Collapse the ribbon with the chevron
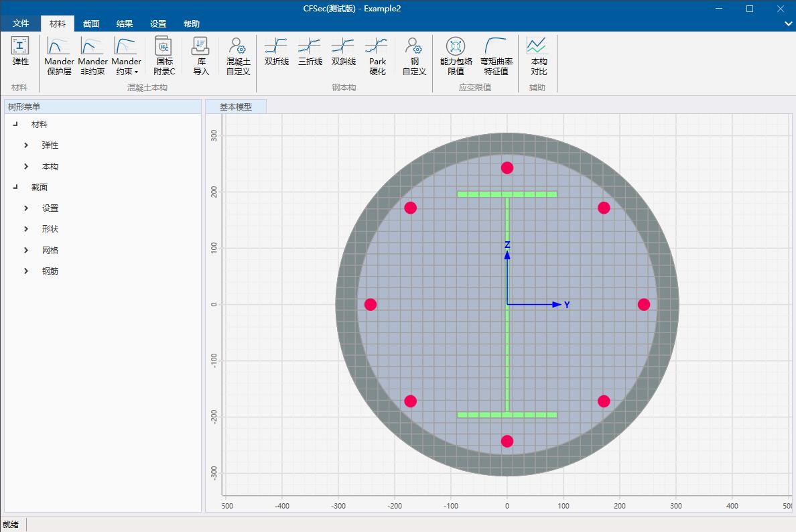Viewport: 796px width, 532px height. (788, 23)
